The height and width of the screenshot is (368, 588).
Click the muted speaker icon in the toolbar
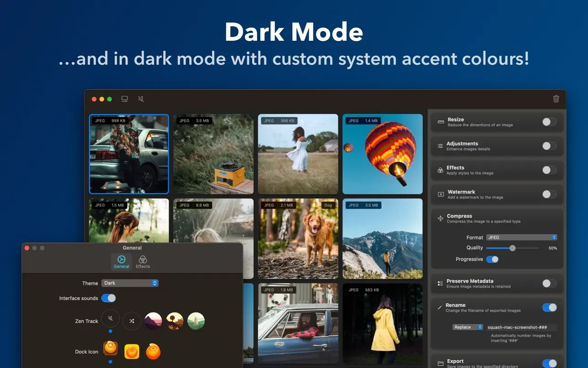tap(141, 99)
